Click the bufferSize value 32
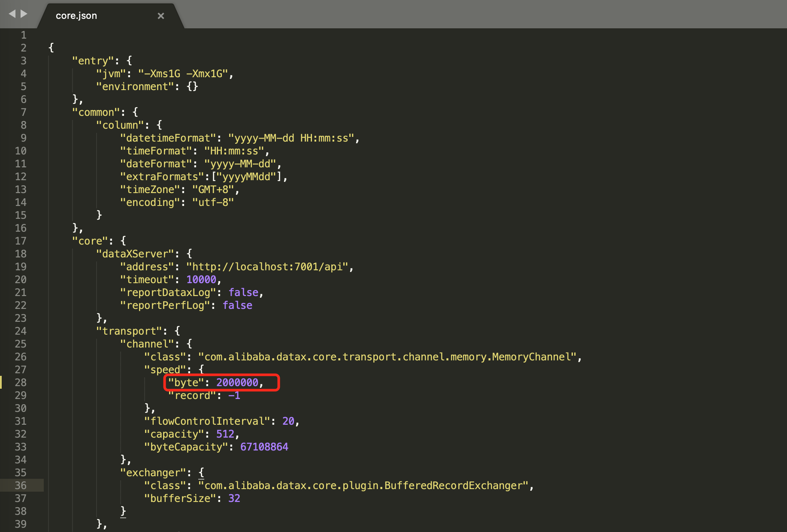The image size is (787, 532). [x=234, y=499]
